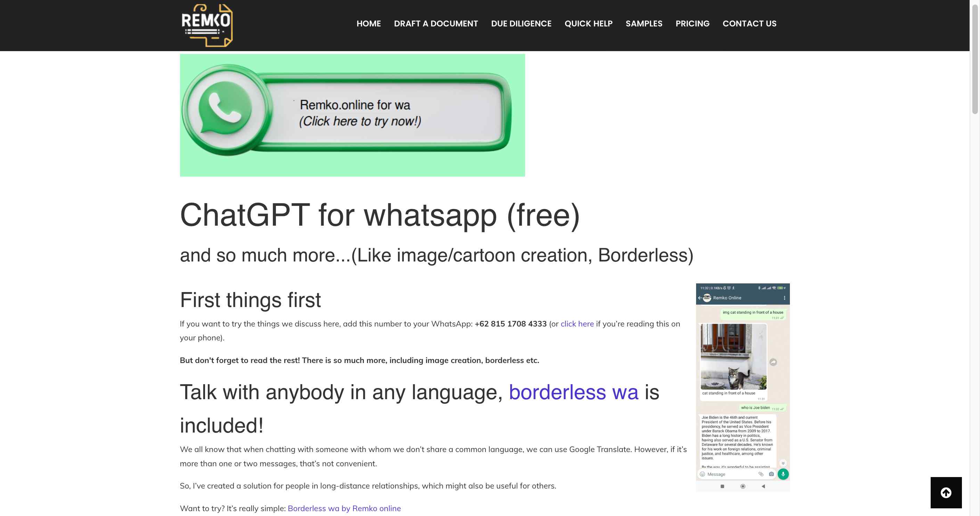The height and width of the screenshot is (516, 980).
Task: Open the DRAFT A DOCUMENT menu
Action: 435,24
